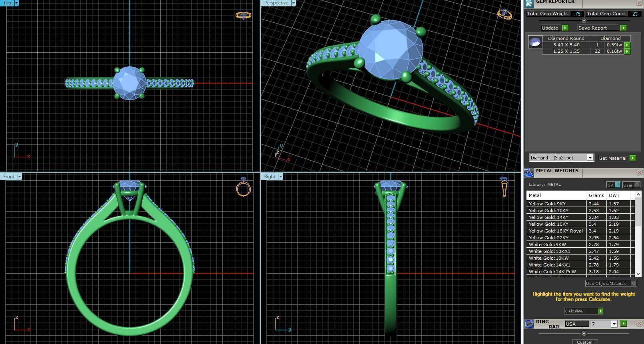644x344 pixels.
Task: Select the White Gold:10KX1 row
Action: tap(580, 251)
